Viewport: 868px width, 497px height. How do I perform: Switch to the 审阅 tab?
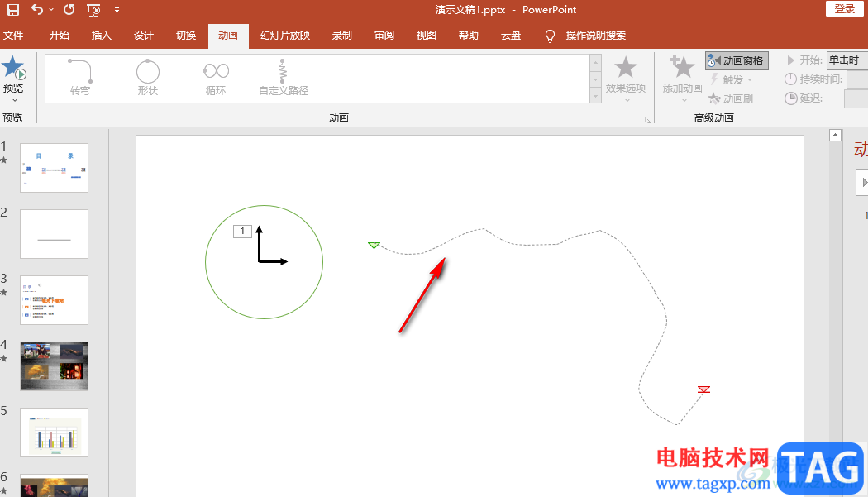coord(384,36)
